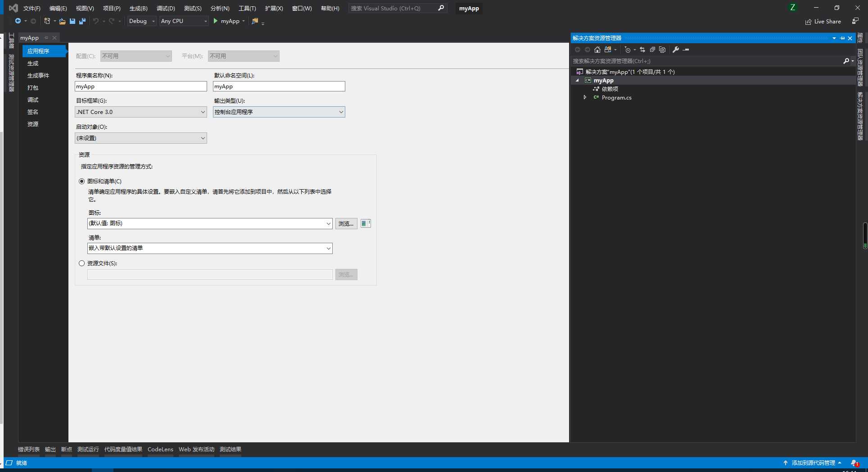Click the icon preview image next to Browse
Image resolution: width=868 pixels, height=472 pixels.
tap(366, 223)
